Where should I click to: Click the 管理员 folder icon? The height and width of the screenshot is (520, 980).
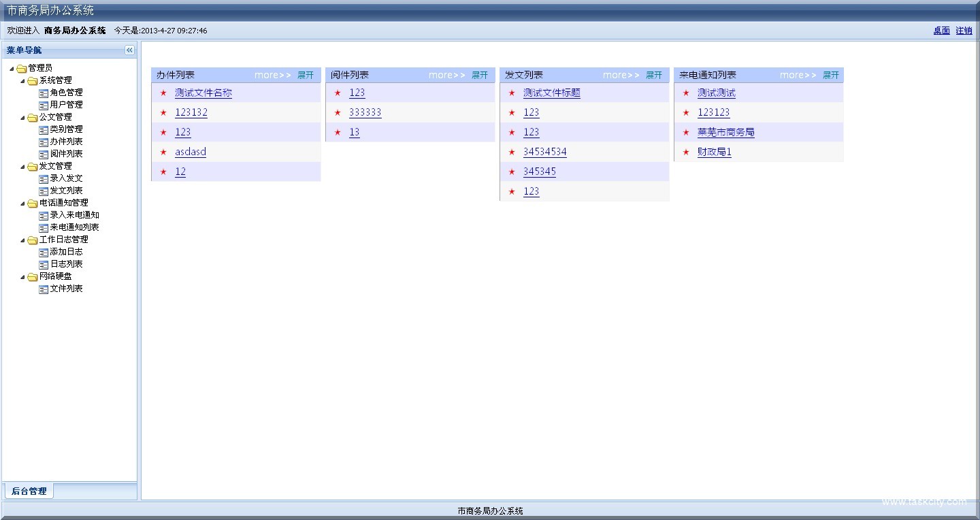click(x=22, y=68)
